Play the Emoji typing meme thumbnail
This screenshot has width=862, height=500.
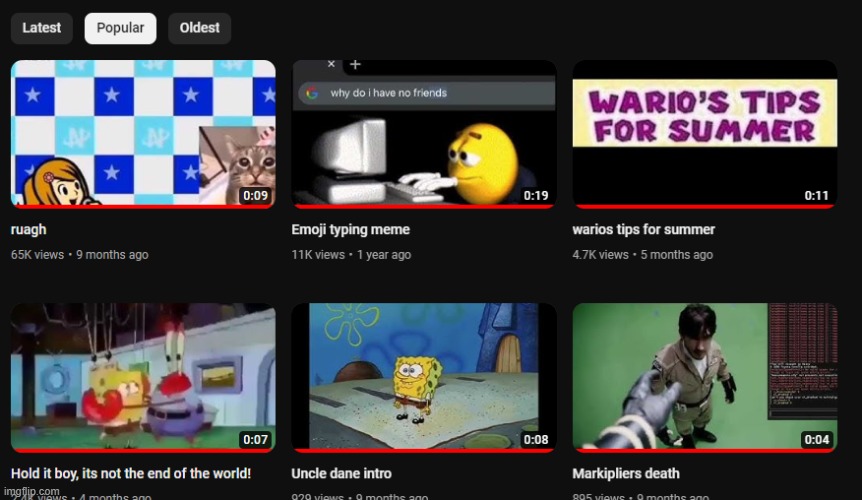point(423,130)
